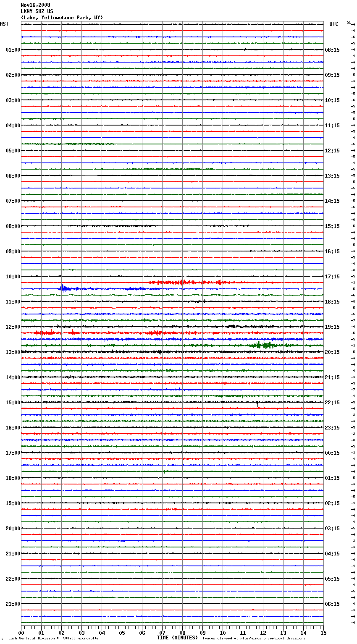Select the 16:00 MST time label

(x=13, y=428)
